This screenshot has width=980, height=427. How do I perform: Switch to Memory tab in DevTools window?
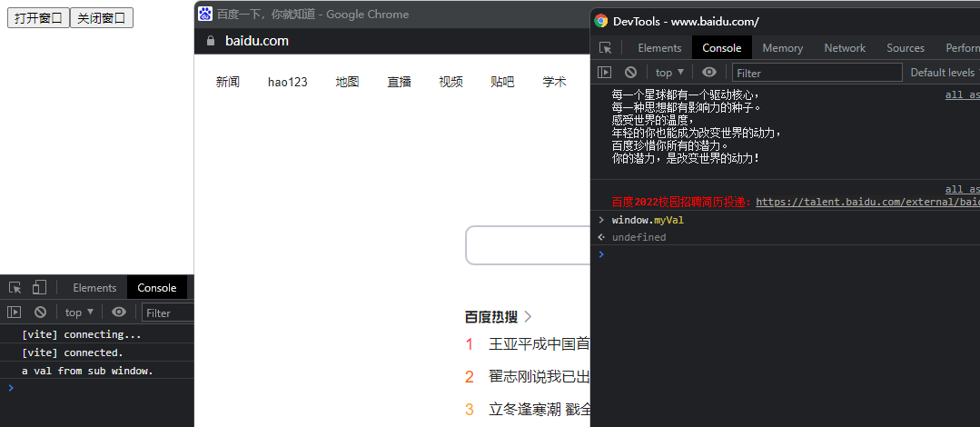click(x=783, y=48)
